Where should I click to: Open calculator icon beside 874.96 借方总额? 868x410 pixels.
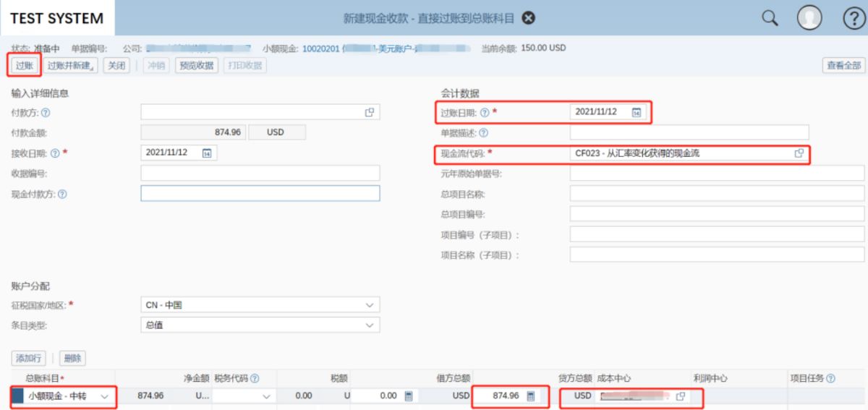click(532, 396)
